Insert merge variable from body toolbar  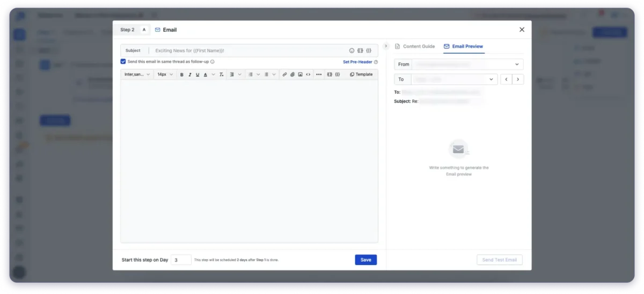330,75
